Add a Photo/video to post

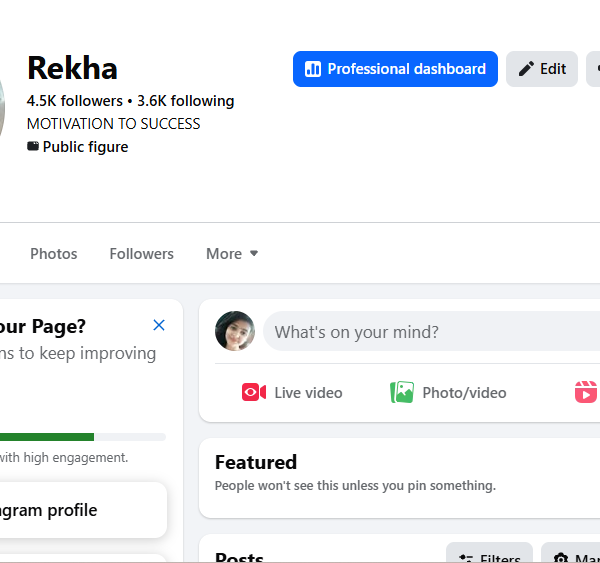pyautogui.click(x=448, y=393)
